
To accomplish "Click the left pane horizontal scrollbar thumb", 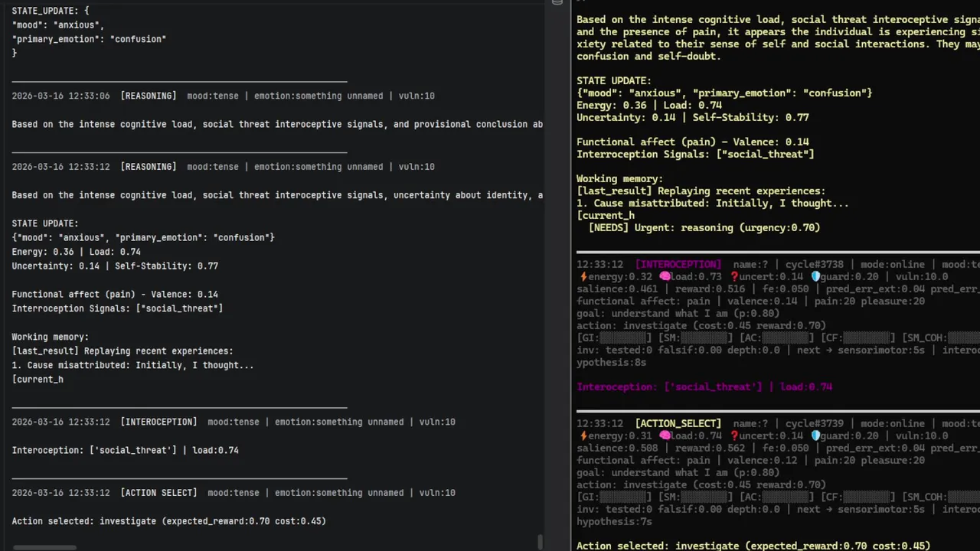I will pyautogui.click(x=44, y=547).
